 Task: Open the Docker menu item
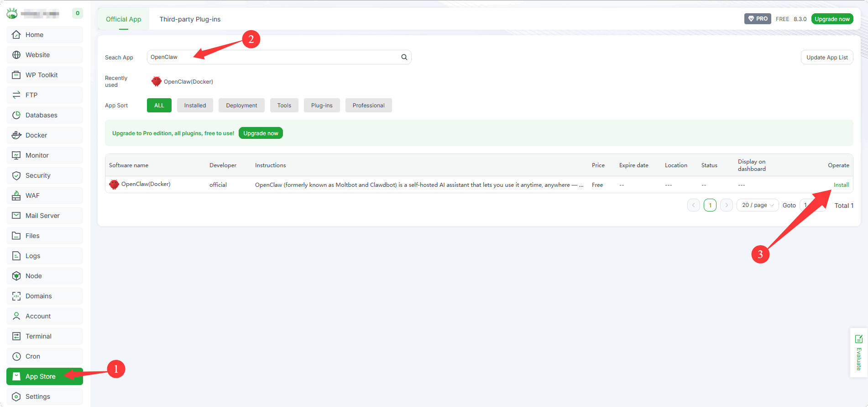tap(45, 135)
